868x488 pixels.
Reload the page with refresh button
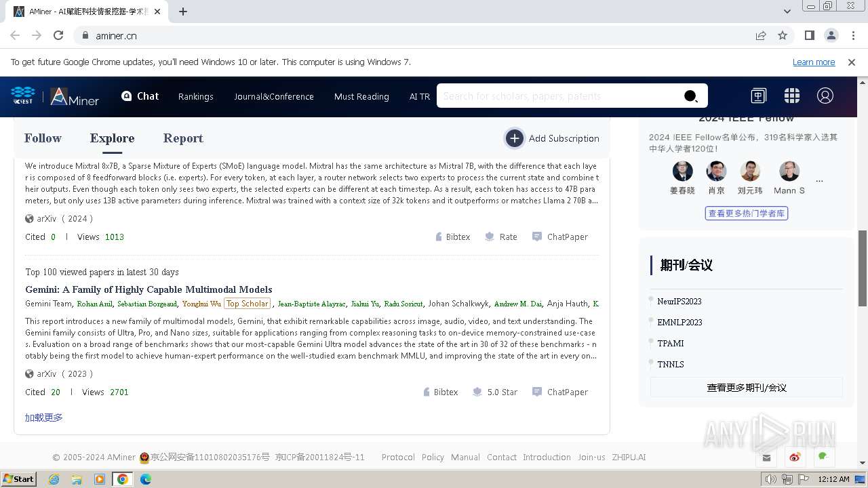58,35
